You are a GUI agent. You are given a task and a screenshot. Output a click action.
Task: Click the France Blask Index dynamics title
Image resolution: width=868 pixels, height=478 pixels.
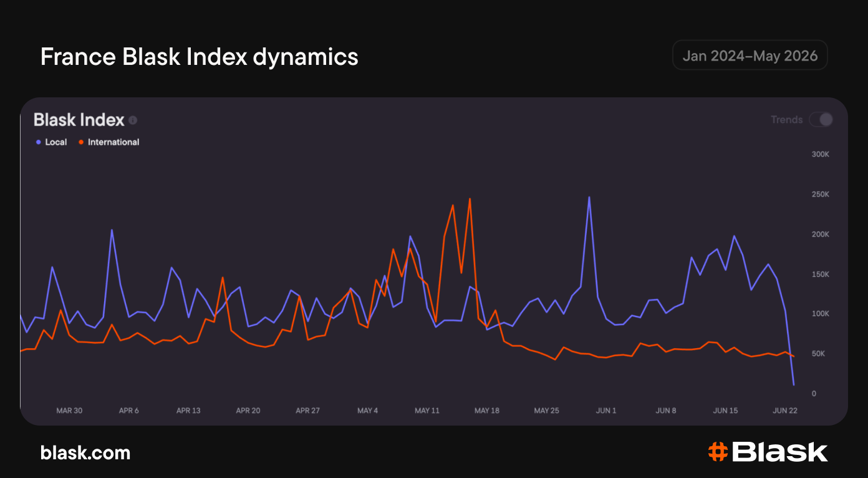[200, 57]
